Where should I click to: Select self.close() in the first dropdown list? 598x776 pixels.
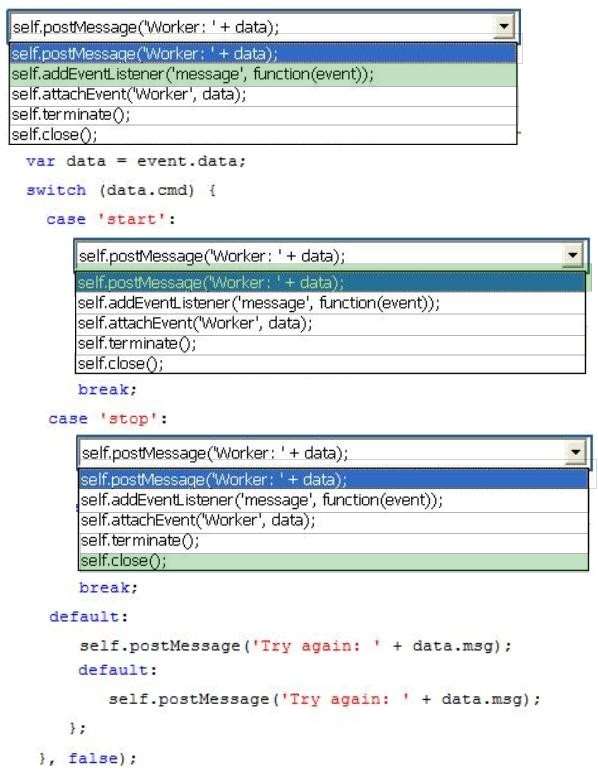coord(263,135)
